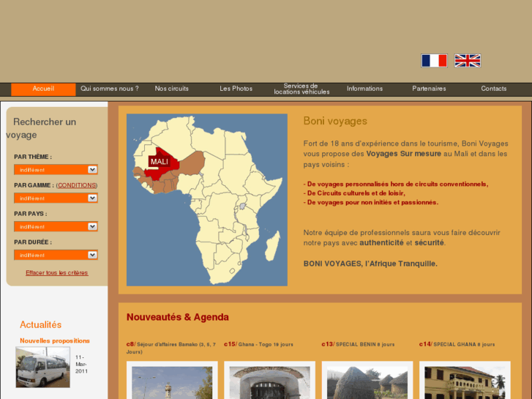Switch language using the UK flag icon
This screenshot has height=399, width=532.
click(x=468, y=61)
